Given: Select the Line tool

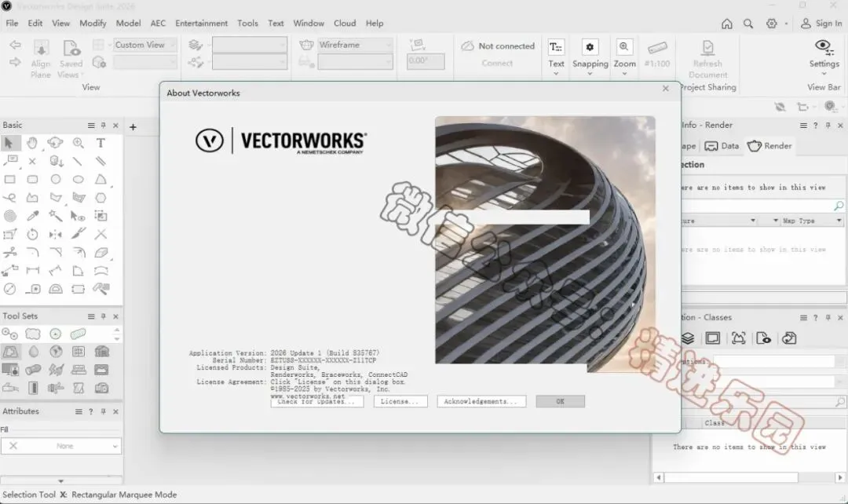Looking at the screenshot, I should (x=78, y=161).
